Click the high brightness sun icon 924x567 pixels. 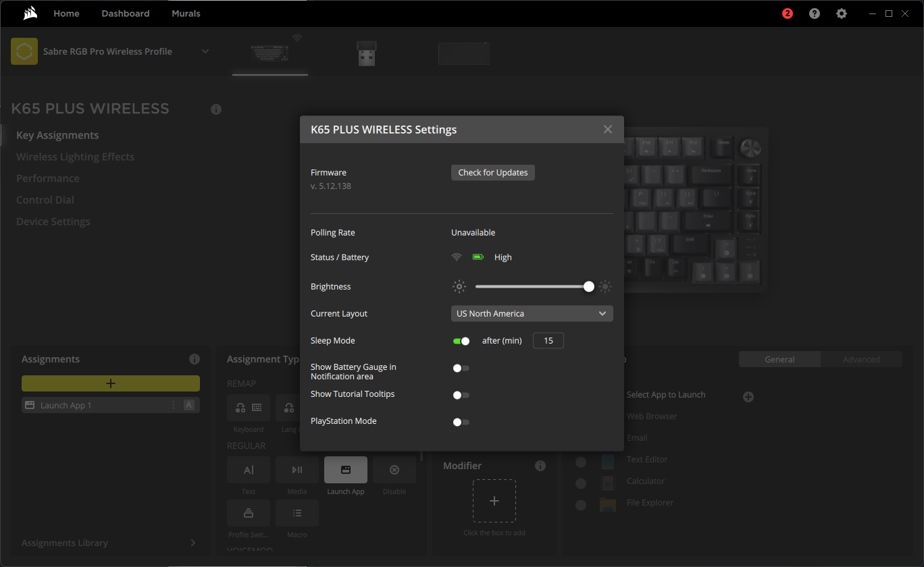(605, 287)
